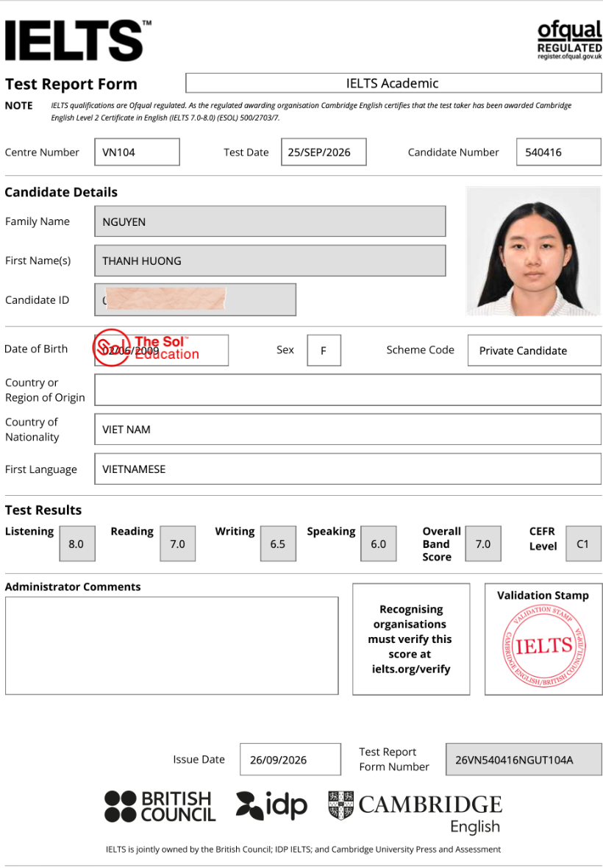Screen dimensions: 603x868
Task: Click the jointly owned footer text
Action: pyautogui.click(x=303, y=849)
